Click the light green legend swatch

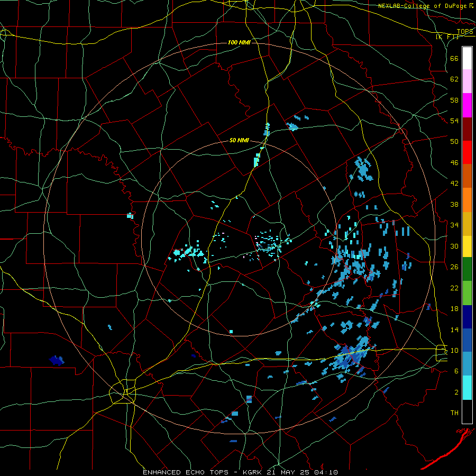(467, 292)
